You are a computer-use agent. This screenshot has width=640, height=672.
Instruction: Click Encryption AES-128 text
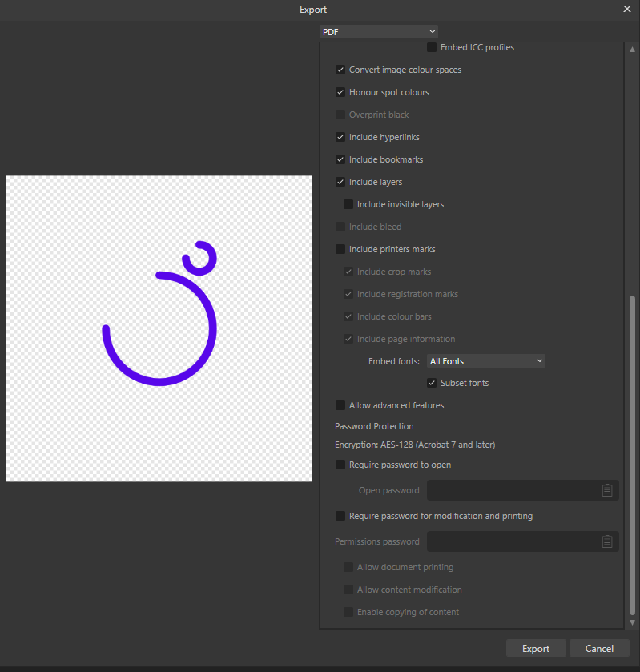(x=415, y=445)
